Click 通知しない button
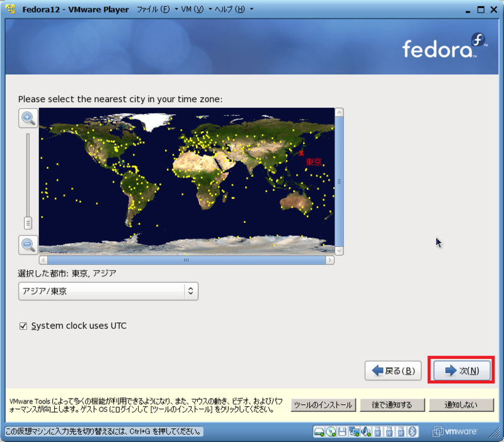Viewport: 504px width, 442px height. 461,405
